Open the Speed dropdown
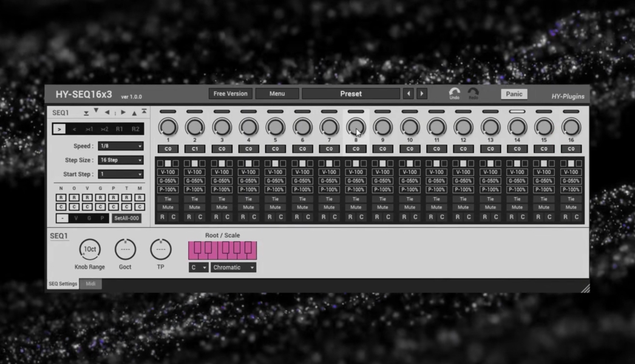635x364 pixels. pyautogui.click(x=120, y=146)
